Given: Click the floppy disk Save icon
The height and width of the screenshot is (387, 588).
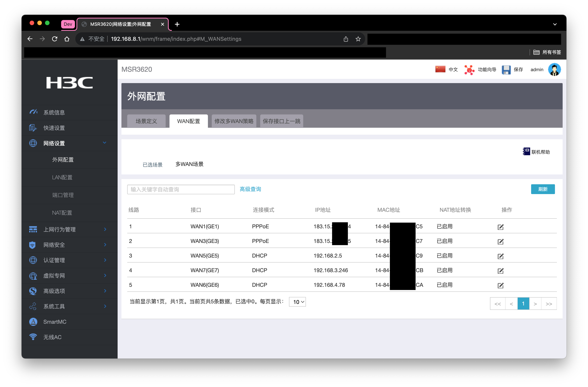Looking at the screenshot, I should 506,70.
